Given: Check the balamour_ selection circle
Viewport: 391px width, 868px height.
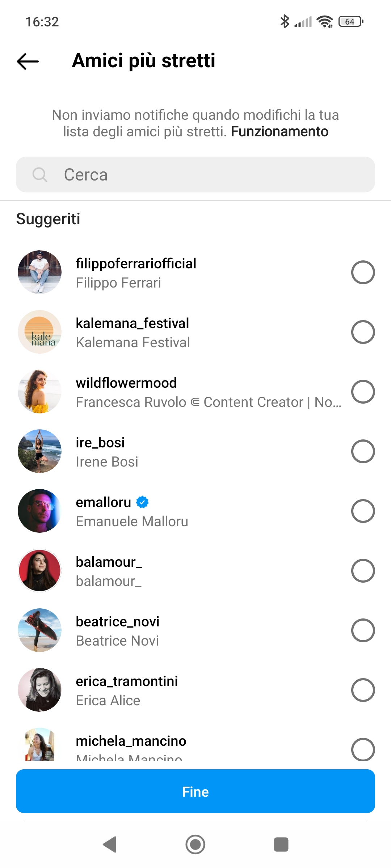Looking at the screenshot, I should tap(363, 571).
